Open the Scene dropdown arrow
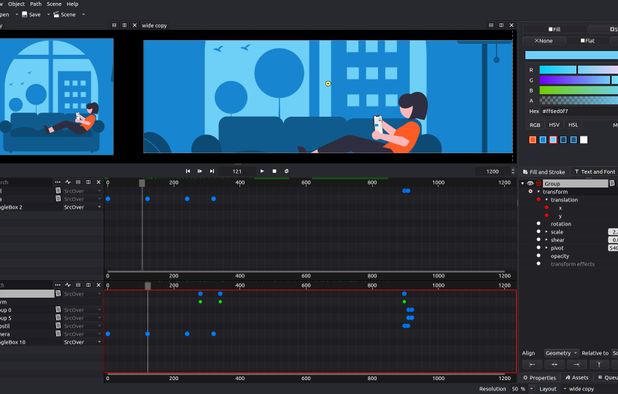 point(83,15)
